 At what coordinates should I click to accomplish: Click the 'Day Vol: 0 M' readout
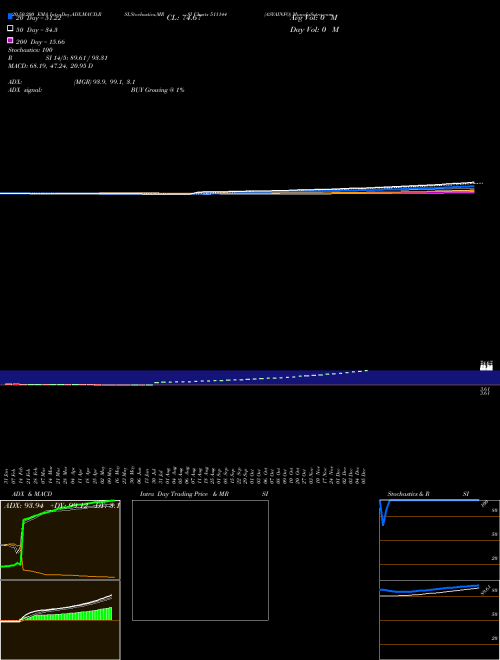click(314, 30)
